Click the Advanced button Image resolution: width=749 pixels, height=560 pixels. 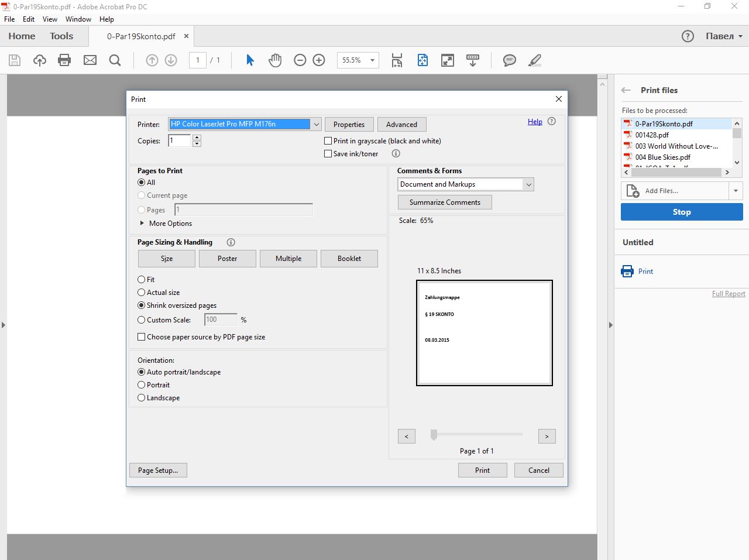pos(402,125)
